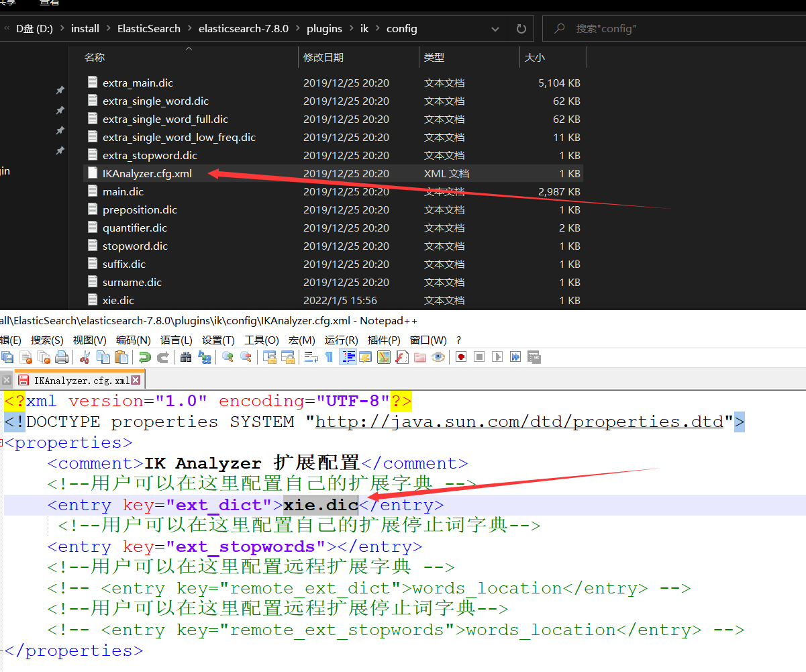Expand chevron after D盘 (D:) breadcrumb

[x=62, y=29]
